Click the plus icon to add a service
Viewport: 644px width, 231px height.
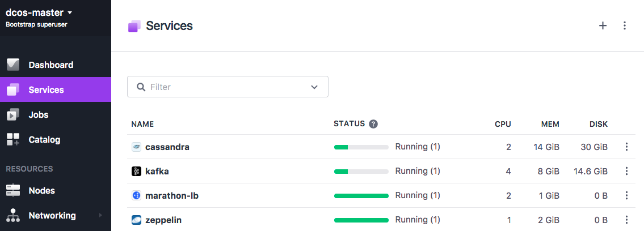tap(603, 26)
